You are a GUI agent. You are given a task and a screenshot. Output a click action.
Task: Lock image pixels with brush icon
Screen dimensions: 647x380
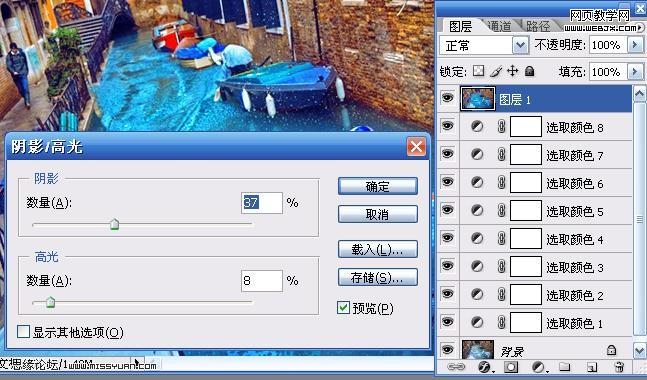(496, 71)
